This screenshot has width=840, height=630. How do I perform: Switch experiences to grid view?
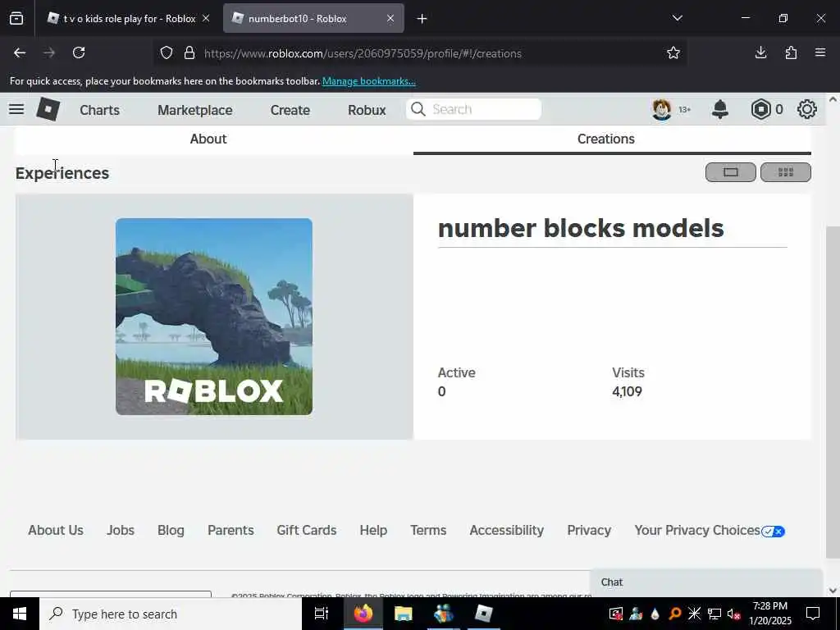pos(785,172)
